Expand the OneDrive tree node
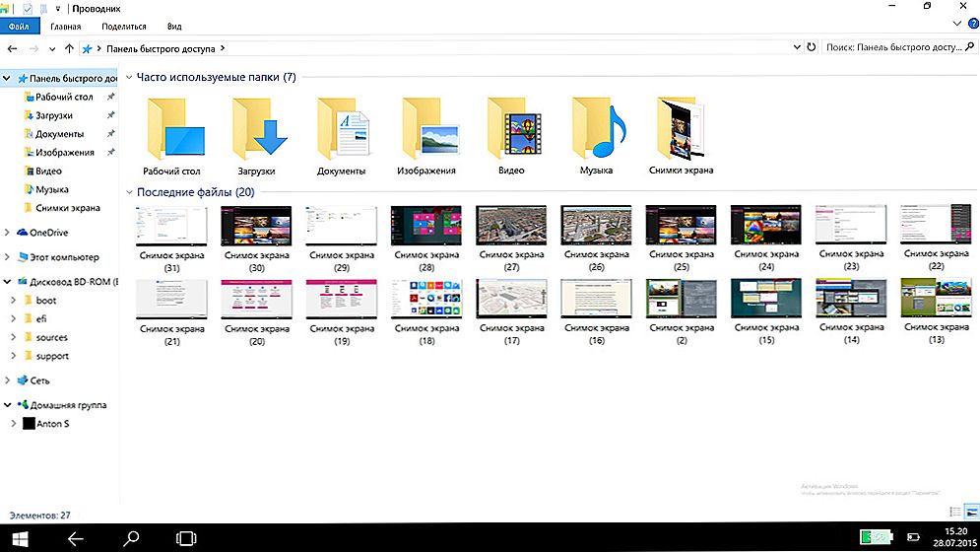 click(x=7, y=233)
